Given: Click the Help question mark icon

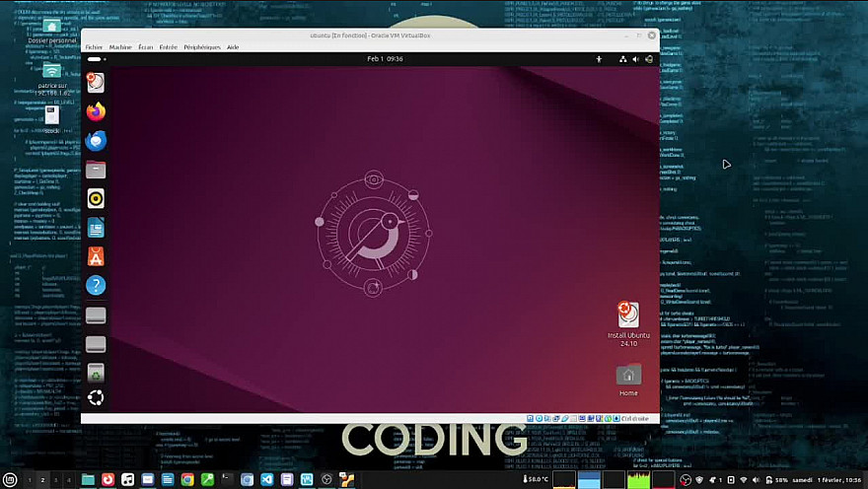Looking at the screenshot, I should pos(96,286).
